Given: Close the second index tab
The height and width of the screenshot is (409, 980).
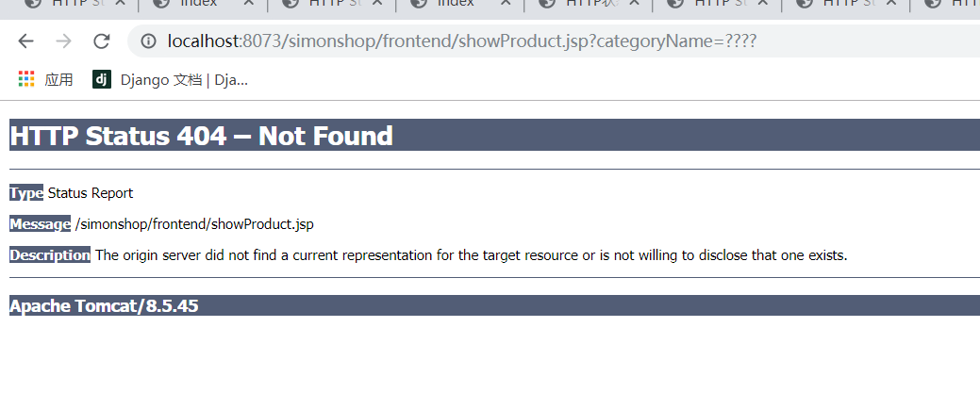Looking at the screenshot, I should tap(506, 3).
